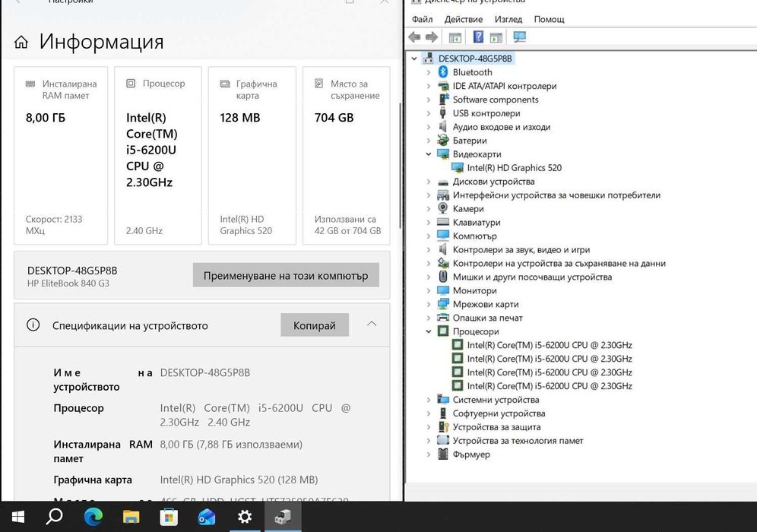Click the Home icon beside Информация

[x=21, y=42]
